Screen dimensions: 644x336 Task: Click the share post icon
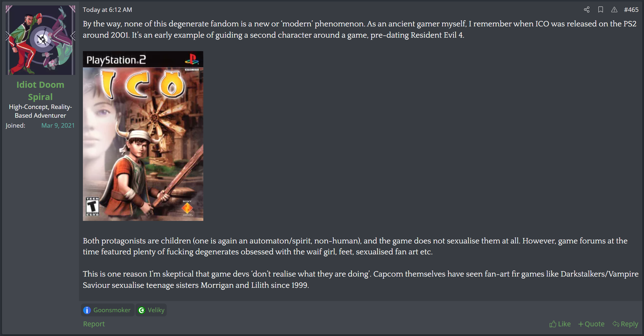click(x=587, y=10)
